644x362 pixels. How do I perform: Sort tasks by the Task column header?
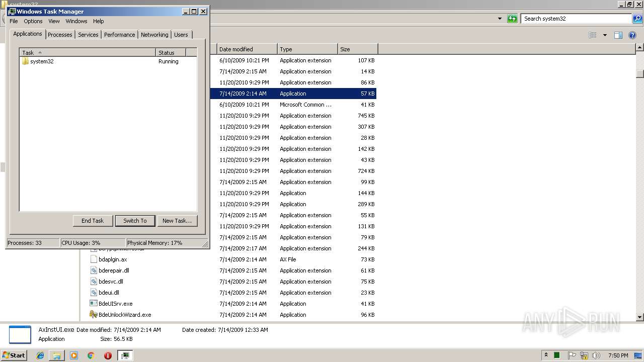pyautogui.click(x=88, y=52)
